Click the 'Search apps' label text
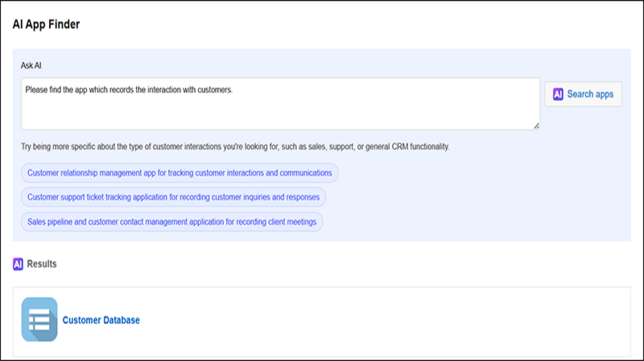Screen dimensions: 644x361 point(590,94)
